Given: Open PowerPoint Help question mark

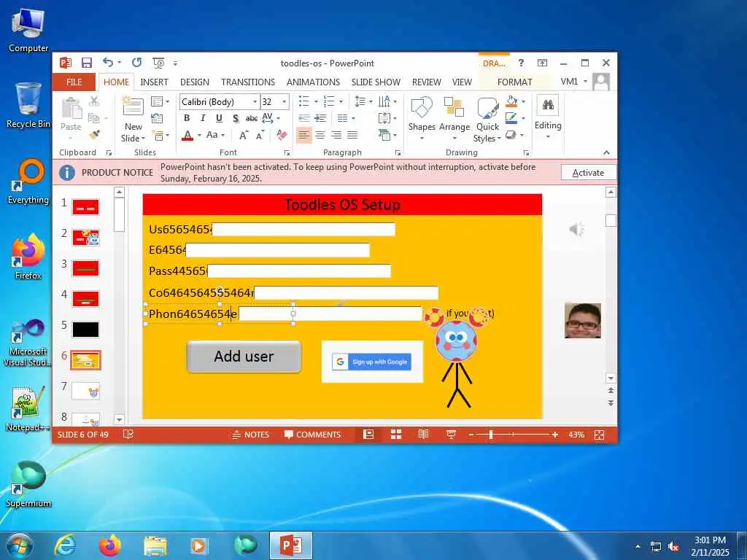Looking at the screenshot, I should 521,63.
